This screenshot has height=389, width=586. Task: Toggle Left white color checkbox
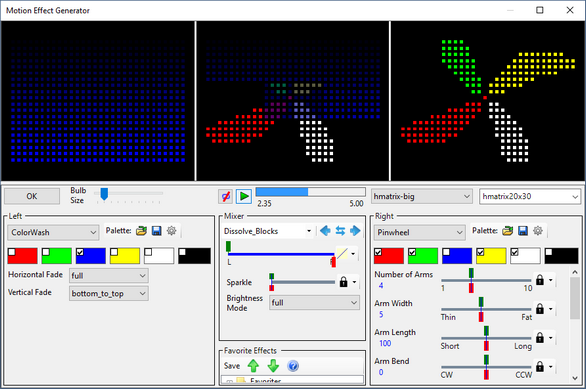(148, 252)
